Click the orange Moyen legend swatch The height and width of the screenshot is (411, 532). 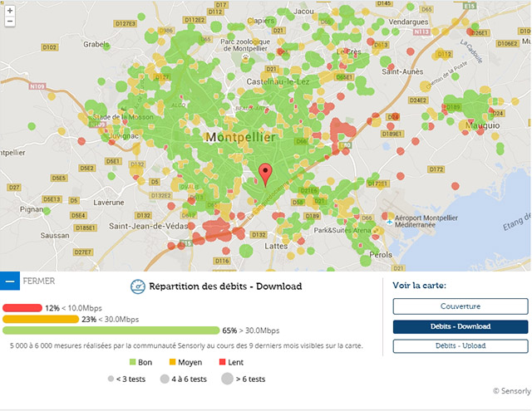[x=172, y=362]
